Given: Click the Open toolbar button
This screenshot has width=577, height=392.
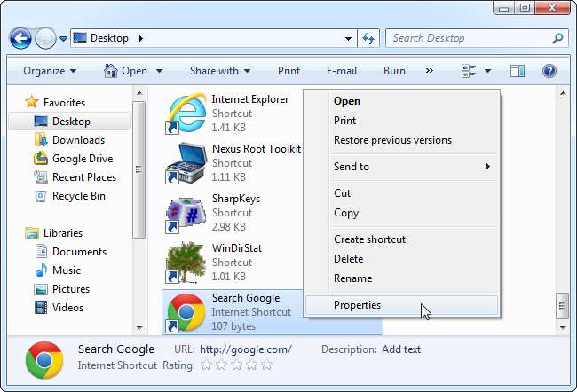Looking at the screenshot, I should (125, 71).
